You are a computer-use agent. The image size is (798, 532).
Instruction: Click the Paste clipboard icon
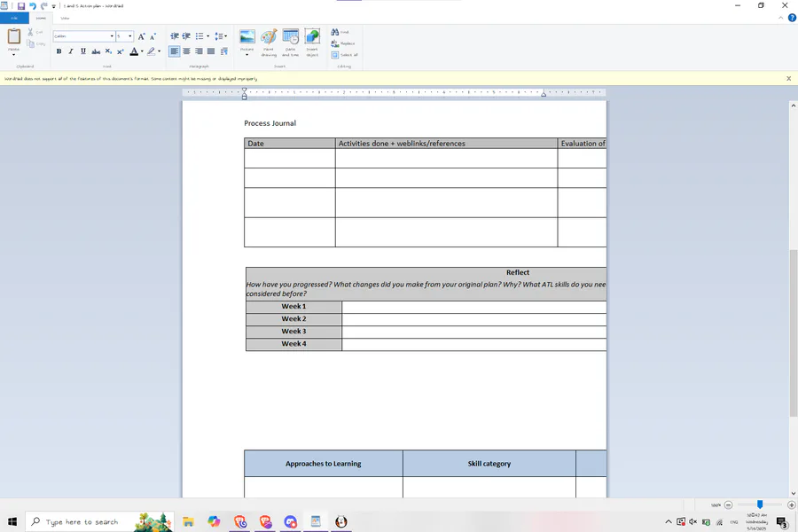click(13, 36)
